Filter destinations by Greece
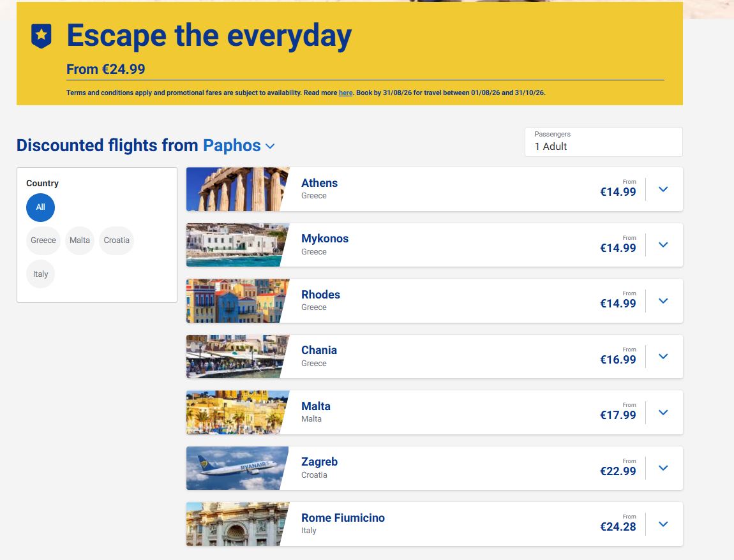The height and width of the screenshot is (560, 734). (43, 240)
